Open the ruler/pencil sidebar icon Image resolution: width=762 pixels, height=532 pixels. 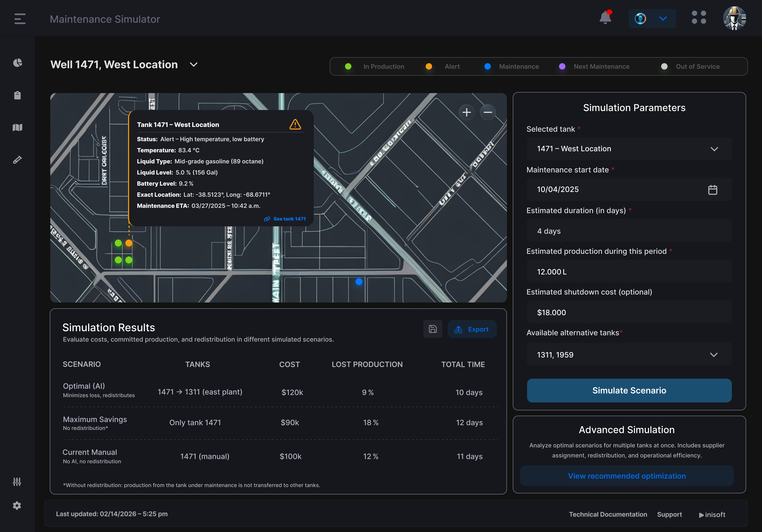pos(17,160)
